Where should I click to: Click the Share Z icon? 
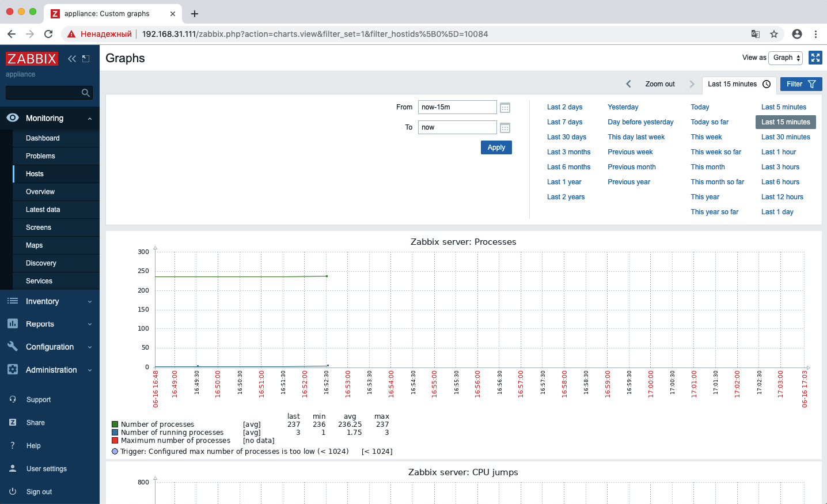[13, 422]
